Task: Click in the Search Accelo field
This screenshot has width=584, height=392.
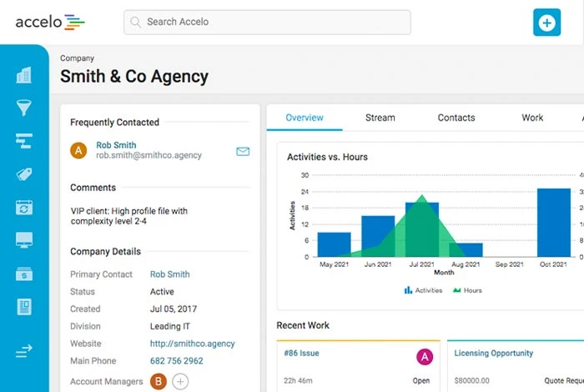Action: [268, 23]
